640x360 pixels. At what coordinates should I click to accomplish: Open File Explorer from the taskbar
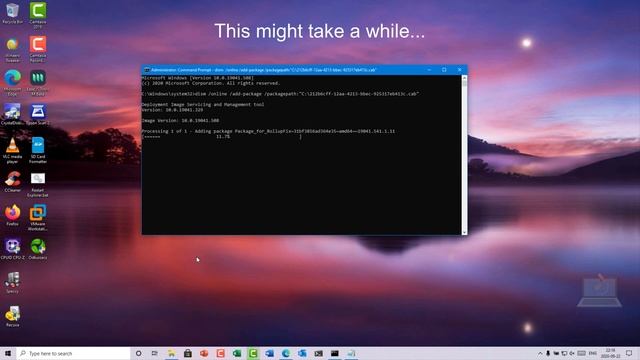click(171, 353)
